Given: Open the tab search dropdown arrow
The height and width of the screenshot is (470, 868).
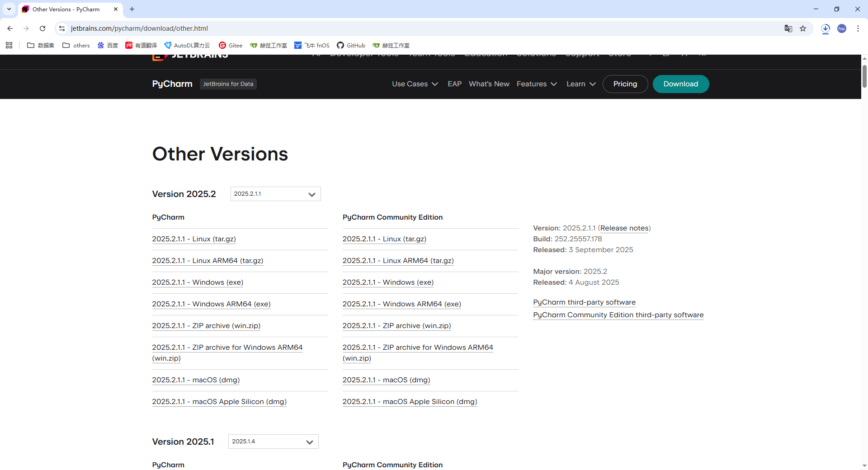Looking at the screenshot, I should pyautogui.click(x=9, y=9).
